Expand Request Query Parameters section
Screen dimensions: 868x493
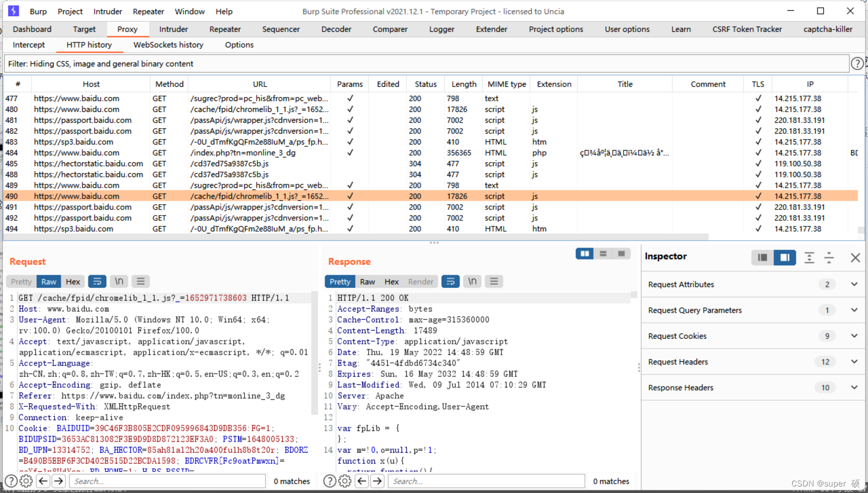854,310
